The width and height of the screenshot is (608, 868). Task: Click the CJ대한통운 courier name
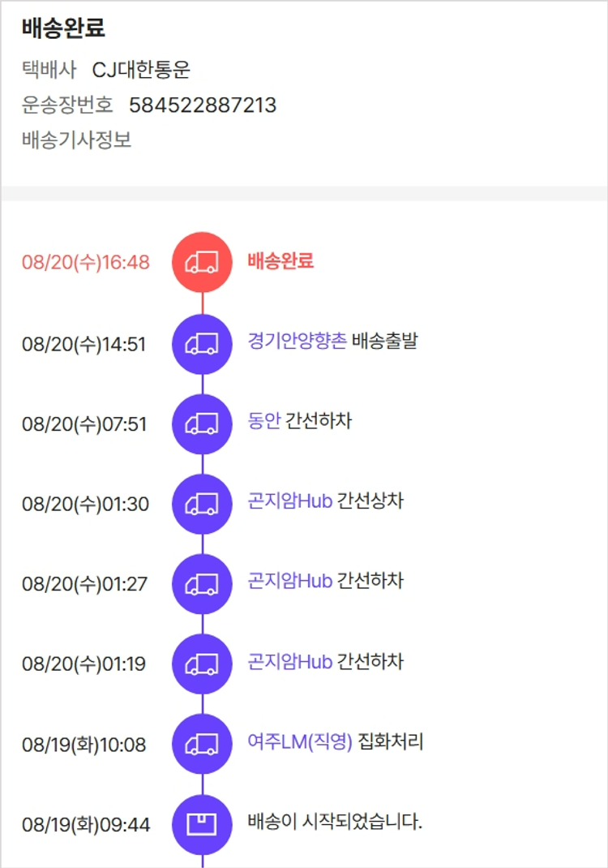coord(141,70)
